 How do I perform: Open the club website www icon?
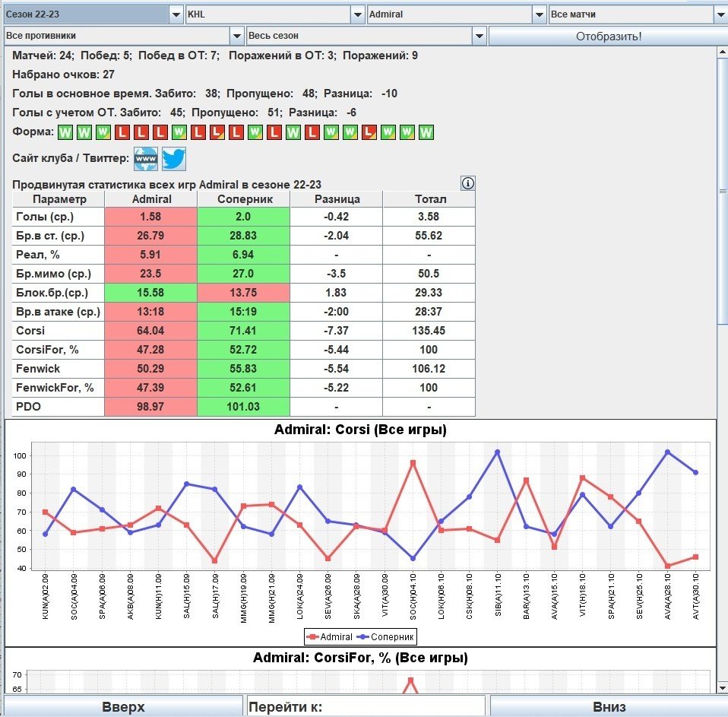[x=146, y=159]
